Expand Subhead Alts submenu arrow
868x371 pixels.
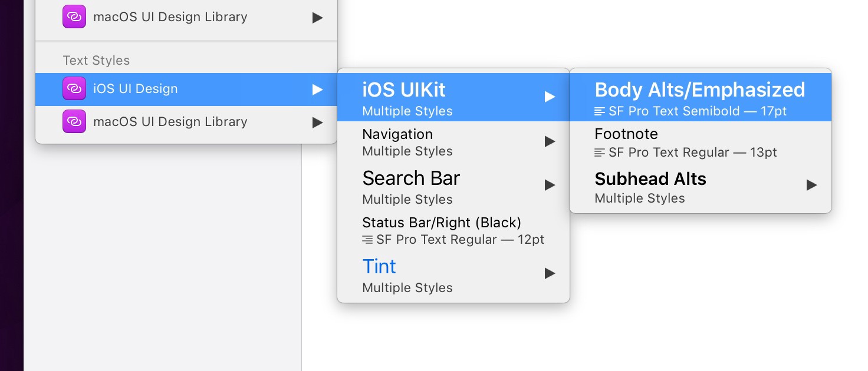(811, 185)
